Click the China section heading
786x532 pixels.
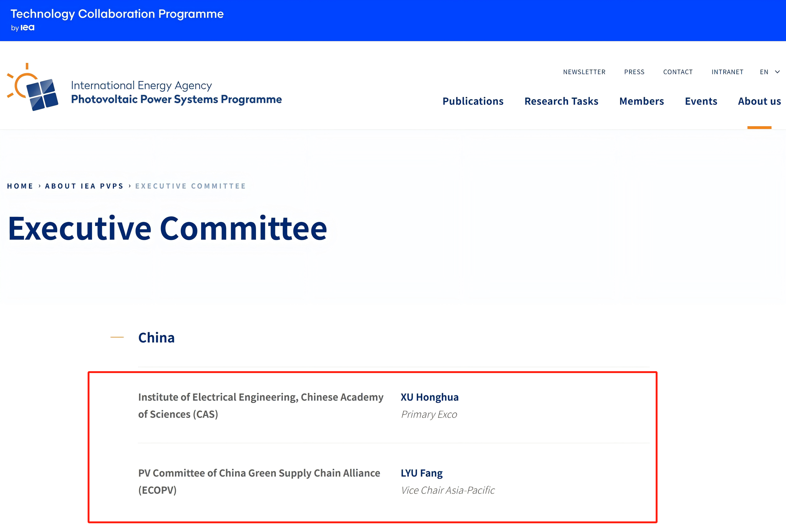(156, 338)
